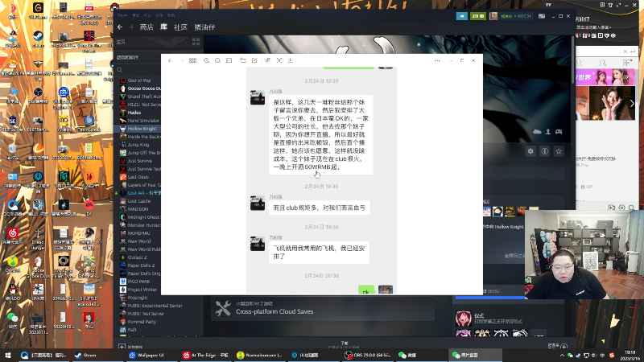Open Steam account avatar dropdown

click(511, 16)
